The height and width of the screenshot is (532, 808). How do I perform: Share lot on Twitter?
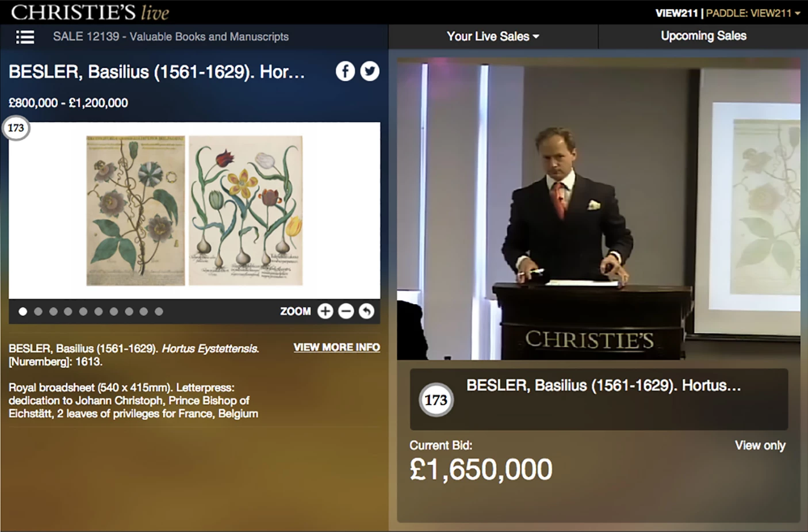coord(370,71)
